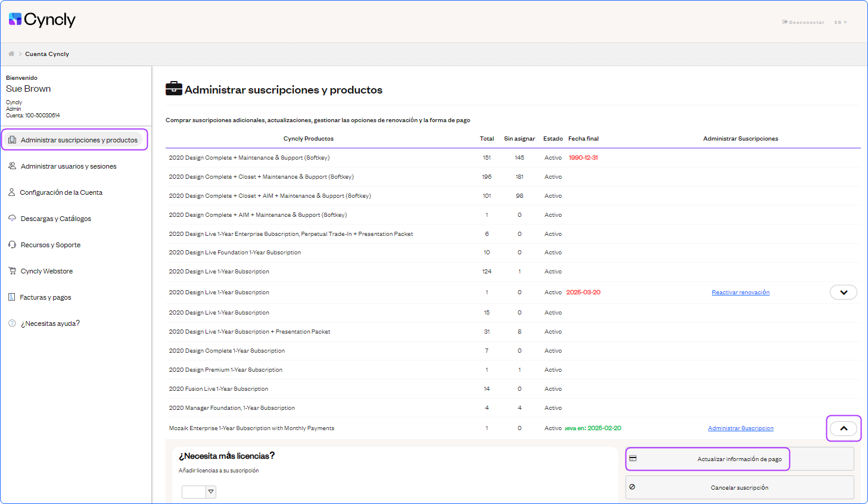Viewport: 868px width, 504px height.
Task: Click the Cyncly logo
Action: [42, 20]
